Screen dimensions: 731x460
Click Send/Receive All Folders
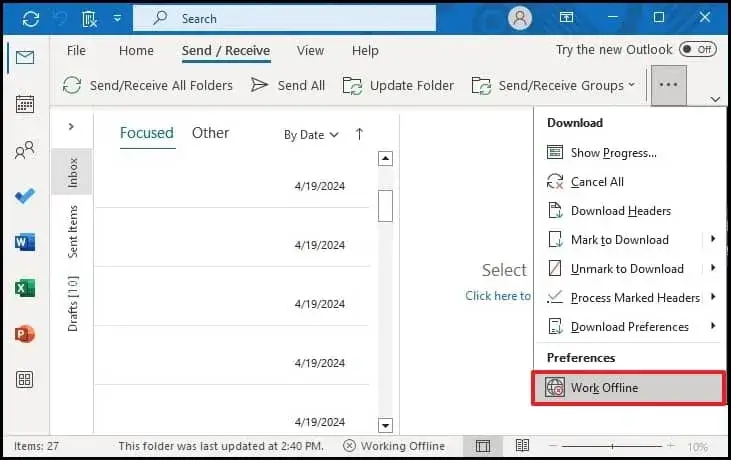point(147,85)
